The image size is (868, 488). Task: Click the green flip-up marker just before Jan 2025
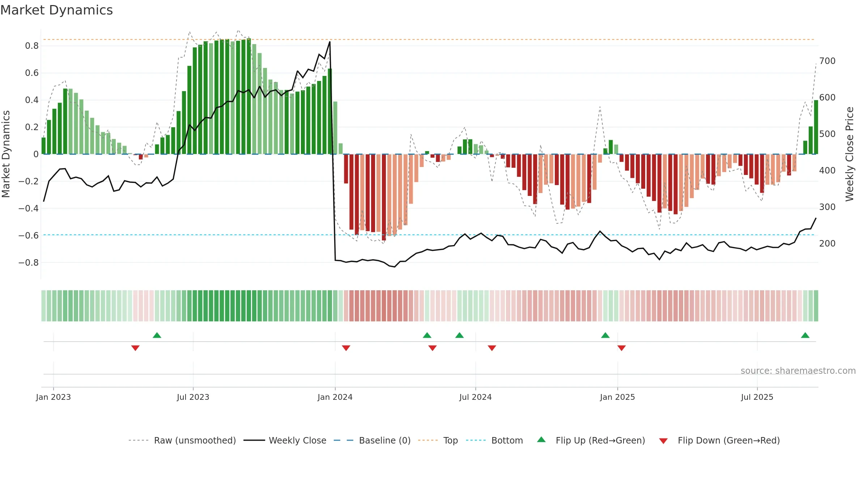[x=605, y=335]
